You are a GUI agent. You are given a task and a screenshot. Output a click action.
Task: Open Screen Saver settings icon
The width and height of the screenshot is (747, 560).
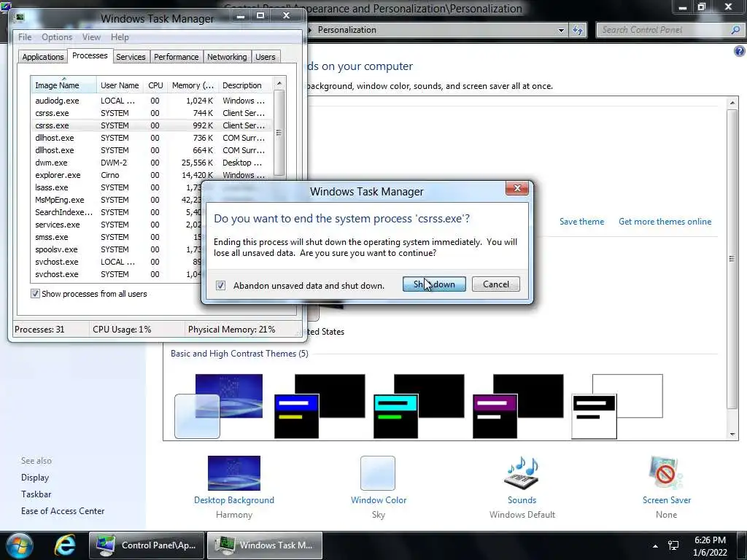665,472
